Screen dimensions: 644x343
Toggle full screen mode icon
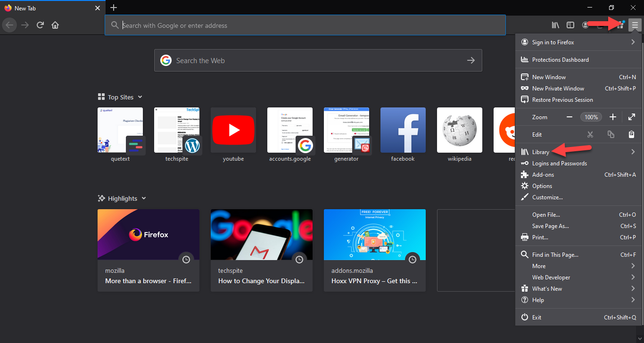tap(632, 117)
